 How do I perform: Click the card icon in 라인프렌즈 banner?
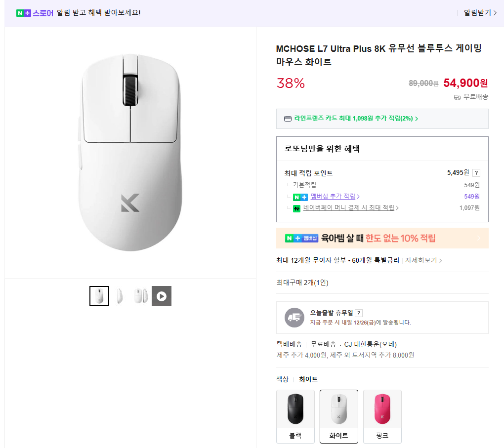pos(288,119)
